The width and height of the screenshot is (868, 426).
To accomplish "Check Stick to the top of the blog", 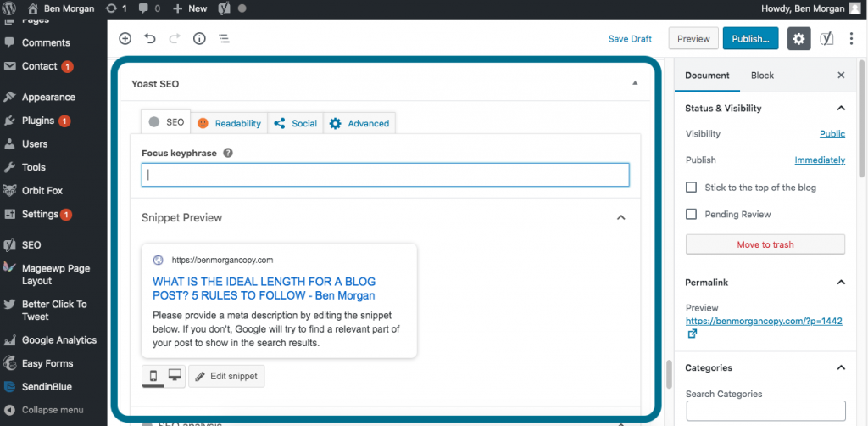I will (x=691, y=188).
